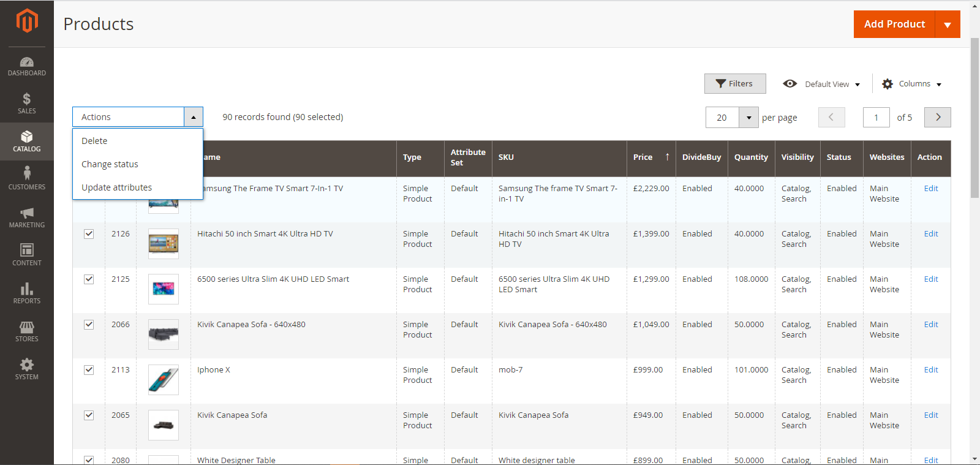The width and height of the screenshot is (980, 465).
Task: Click the Hitachi TV product thumbnail
Action: pyautogui.click(x=164, y=244)
